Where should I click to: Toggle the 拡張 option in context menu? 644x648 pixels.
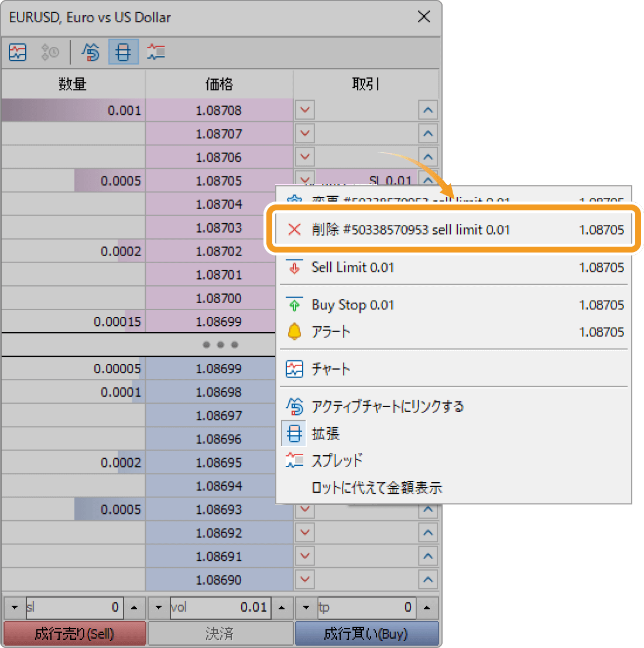pos(454,434)
